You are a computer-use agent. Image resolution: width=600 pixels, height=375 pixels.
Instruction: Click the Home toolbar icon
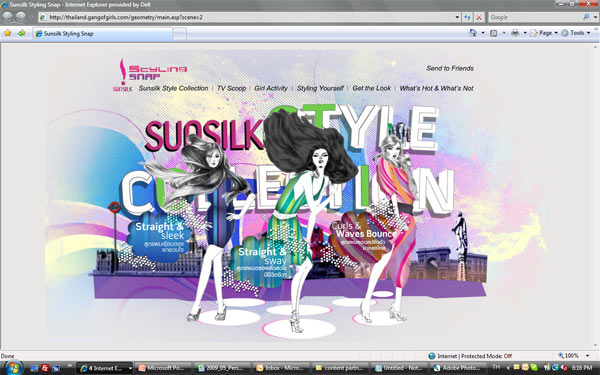tap(473, 33)
